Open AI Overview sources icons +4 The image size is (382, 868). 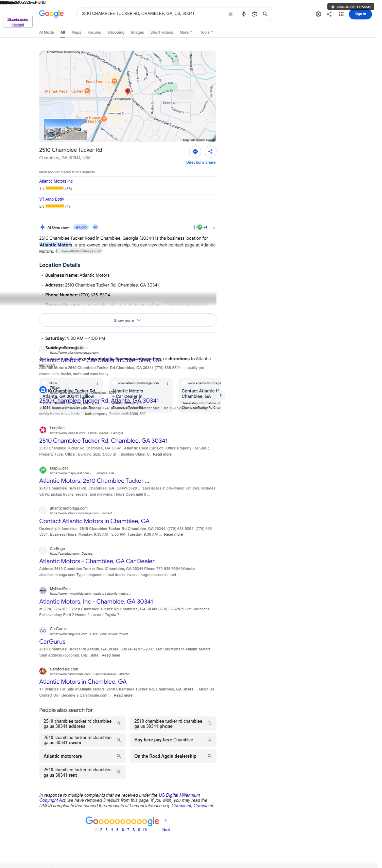(x=200, y=227)
